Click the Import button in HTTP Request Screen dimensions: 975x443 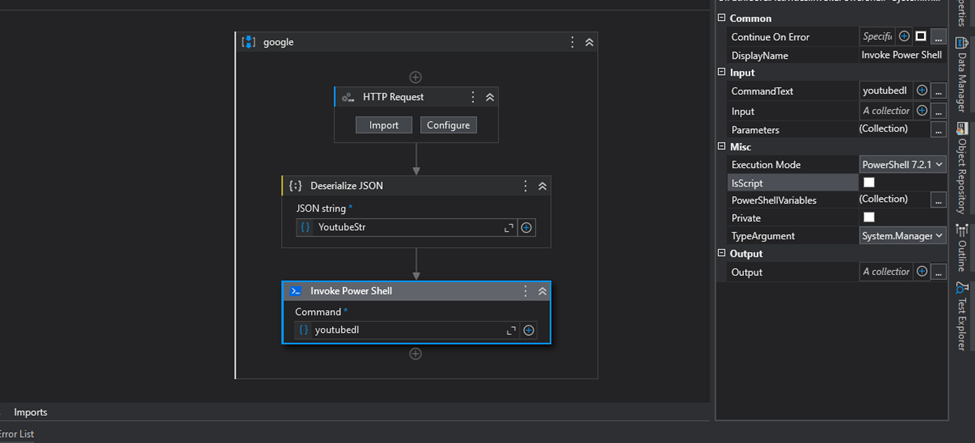click(384, 125)
